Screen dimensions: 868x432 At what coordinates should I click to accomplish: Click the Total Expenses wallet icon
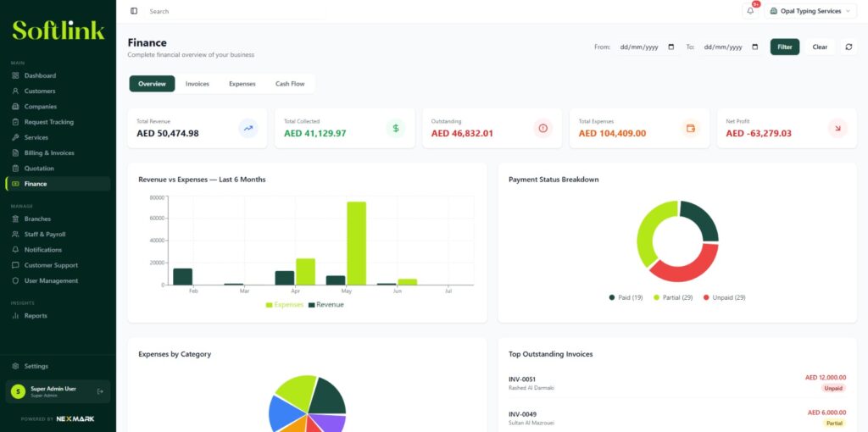[690, 128]
